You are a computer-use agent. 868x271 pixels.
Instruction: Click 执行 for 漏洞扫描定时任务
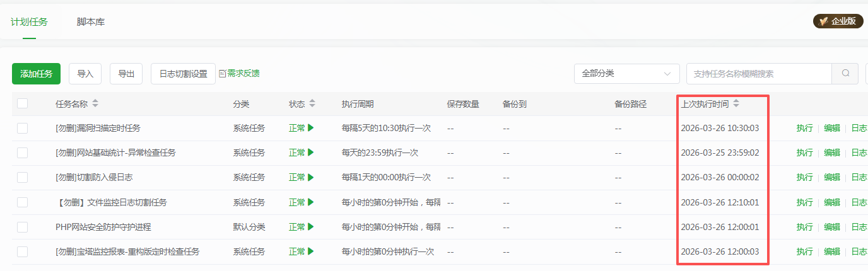804,128
